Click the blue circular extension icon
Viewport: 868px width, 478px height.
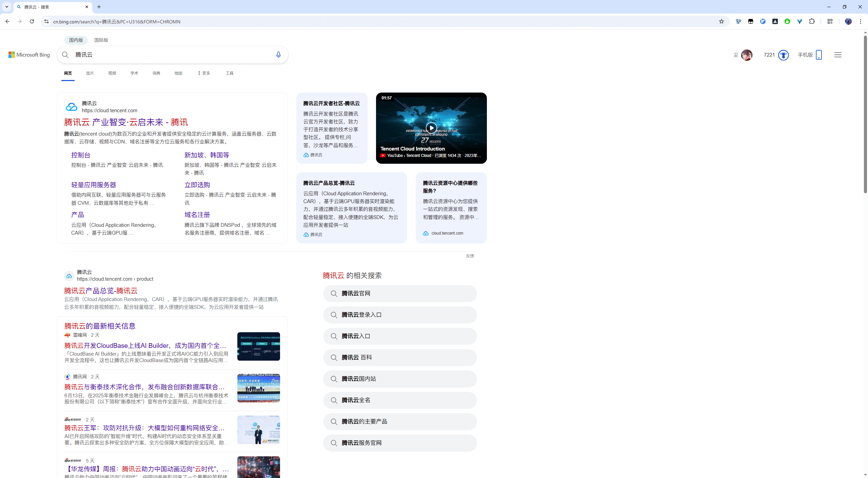(763, 21)
